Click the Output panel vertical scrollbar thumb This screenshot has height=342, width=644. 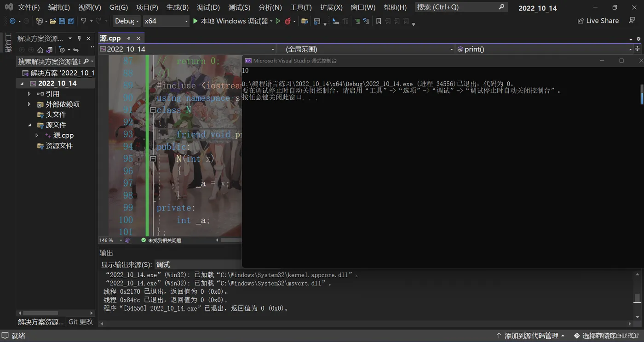637,298
